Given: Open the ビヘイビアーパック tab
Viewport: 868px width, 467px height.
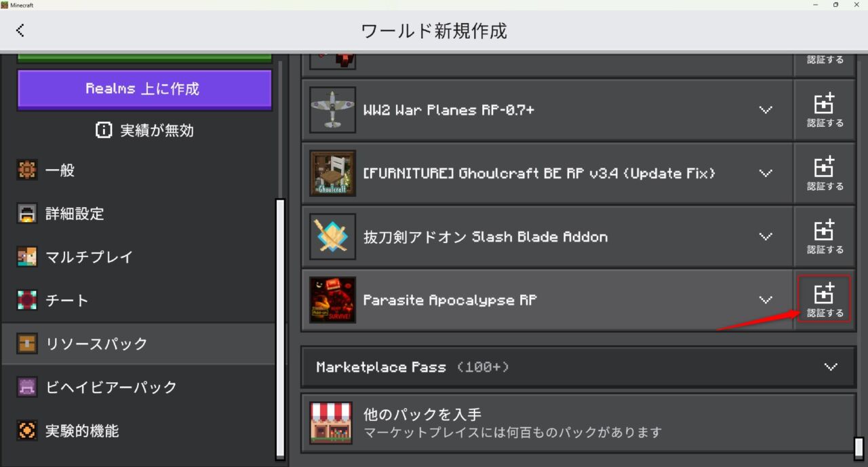Looking at the screenshot, I should (x=138, y=387).
